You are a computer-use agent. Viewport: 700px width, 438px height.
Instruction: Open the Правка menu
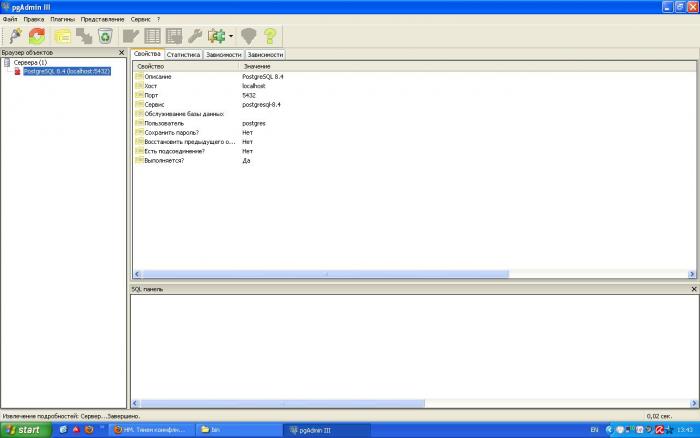33,19
